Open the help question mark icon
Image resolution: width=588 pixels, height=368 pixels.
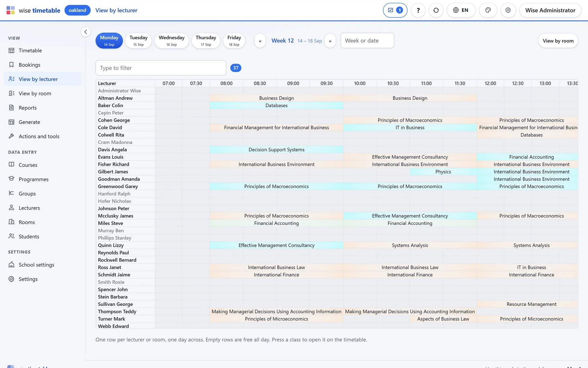click(x=418, y=10)
